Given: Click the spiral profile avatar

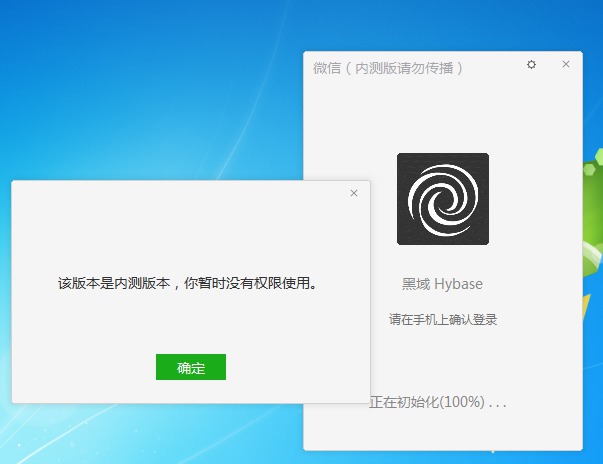Looking at the screenshot, I should pyautogui.click(x=443, y=199).
